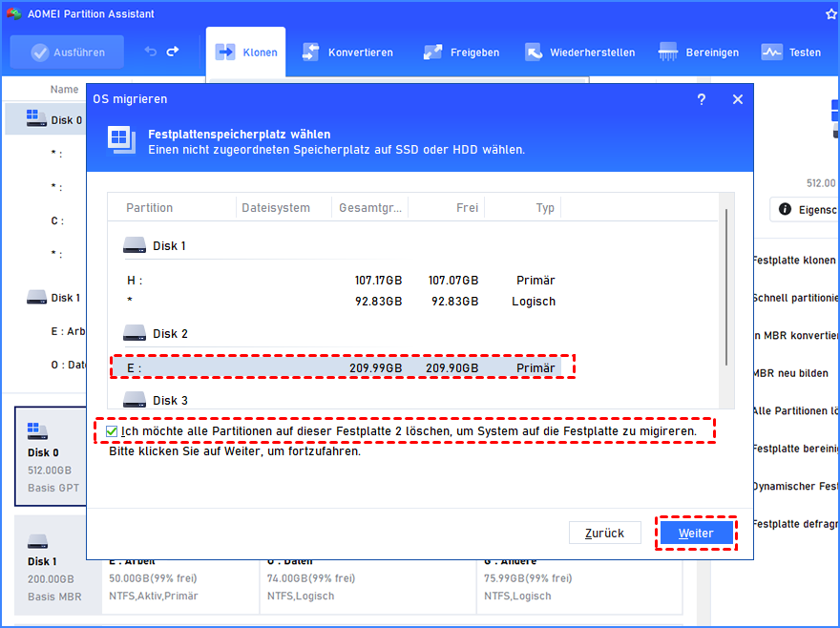Open the Freigeben menu

tap(461, 52)
